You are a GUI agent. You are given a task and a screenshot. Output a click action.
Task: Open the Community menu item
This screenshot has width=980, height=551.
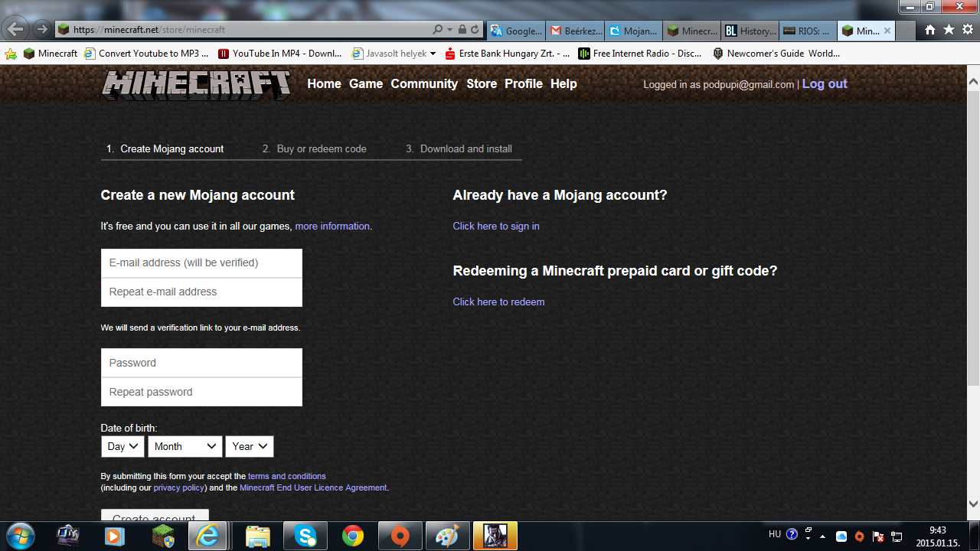(x=424, y=84)
